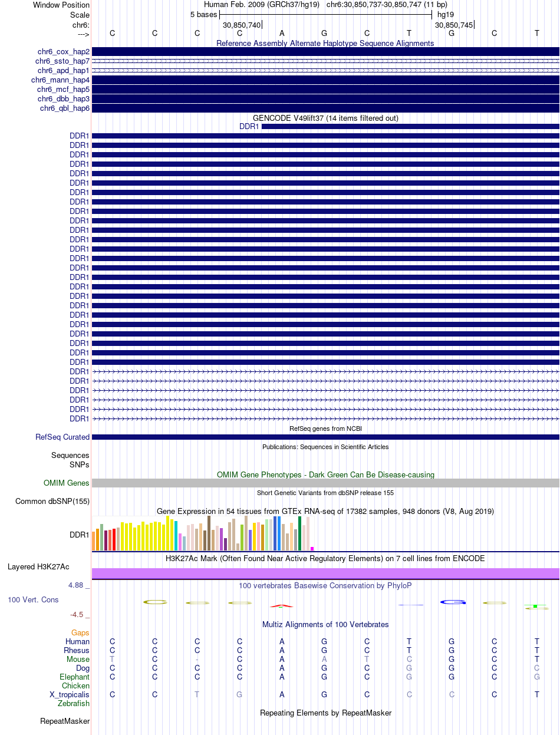Click DDR1 name beside the shortest GENCODE transcript

tap(249, 126)
